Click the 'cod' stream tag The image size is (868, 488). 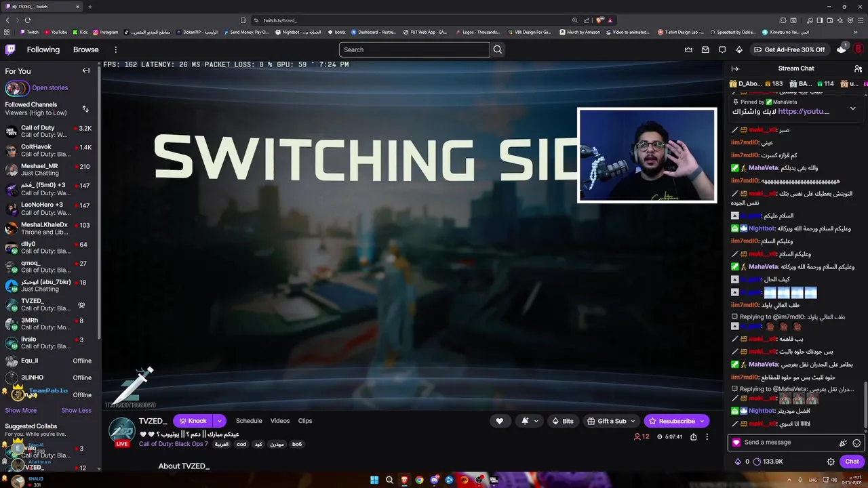click(x=241, y=445)
